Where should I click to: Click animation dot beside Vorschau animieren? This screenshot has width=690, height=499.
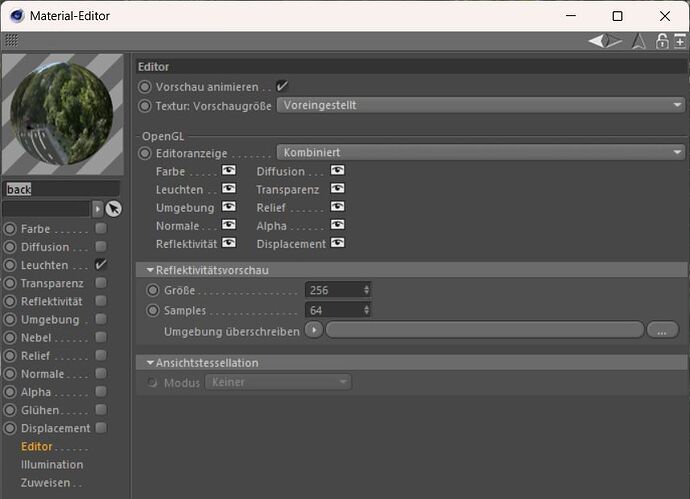(x=145, y=87)
